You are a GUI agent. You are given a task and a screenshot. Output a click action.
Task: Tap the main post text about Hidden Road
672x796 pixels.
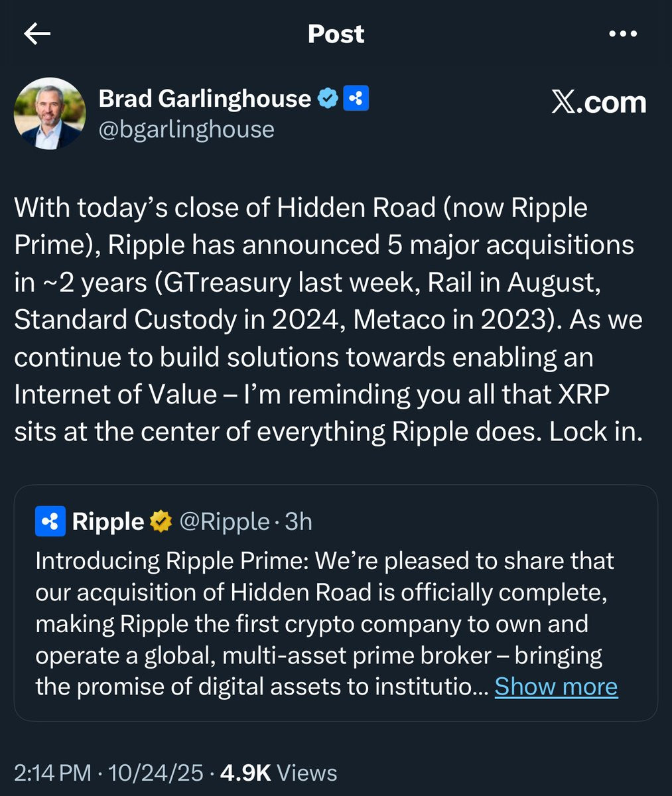pos(328,320)
